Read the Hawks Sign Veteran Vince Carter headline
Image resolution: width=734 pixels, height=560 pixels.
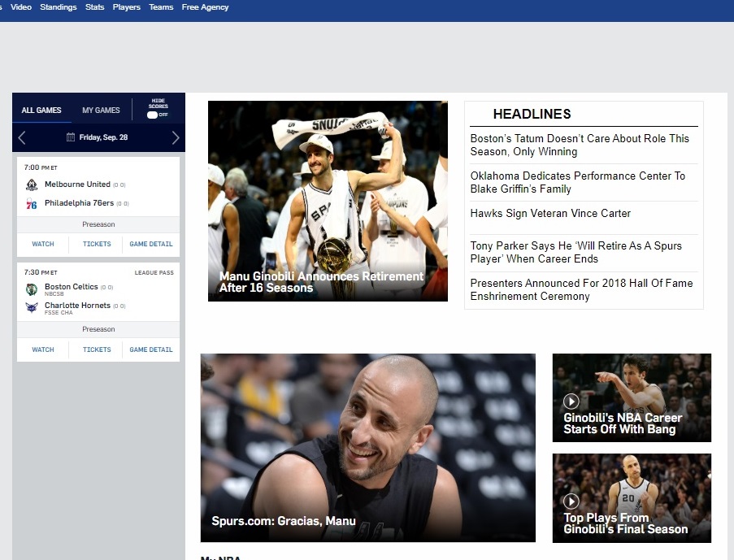pyautogui.click(x=550, y=214)
